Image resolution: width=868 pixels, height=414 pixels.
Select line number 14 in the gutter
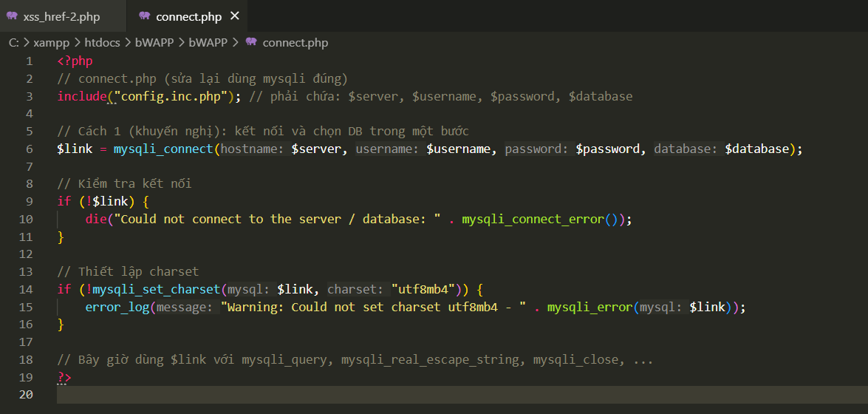26,289
